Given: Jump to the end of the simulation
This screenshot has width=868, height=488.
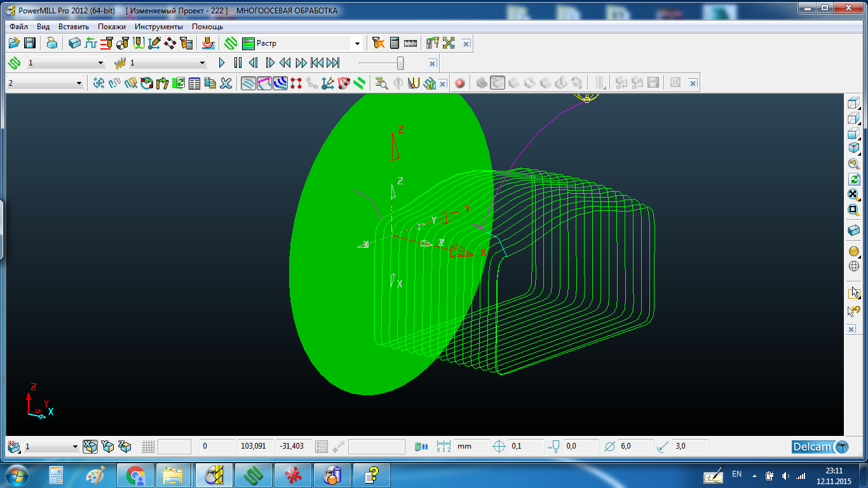Looking at the screenshot, I should (333, 63).
